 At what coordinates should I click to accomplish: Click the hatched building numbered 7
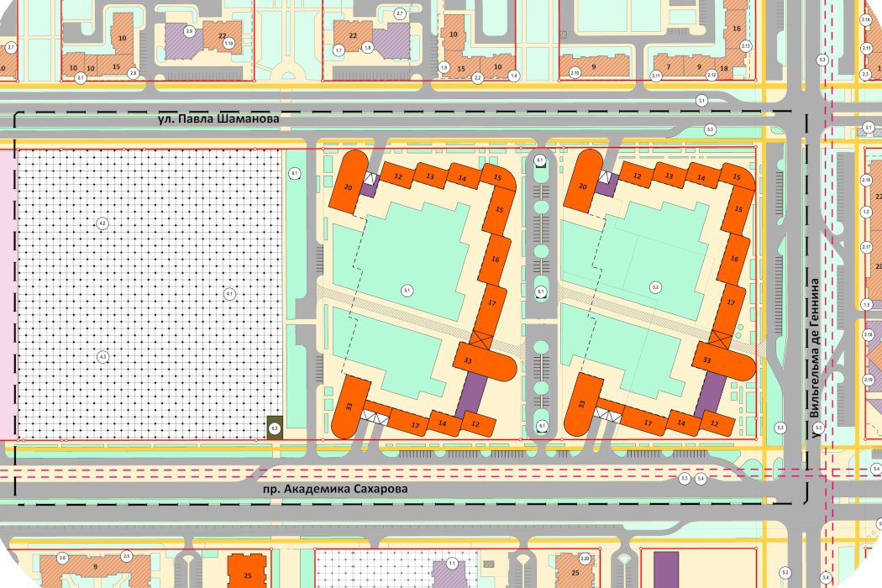pos(669,66)
